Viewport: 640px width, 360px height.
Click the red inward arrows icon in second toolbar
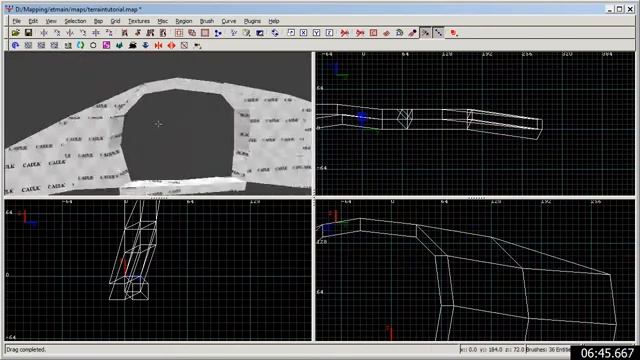158,45
